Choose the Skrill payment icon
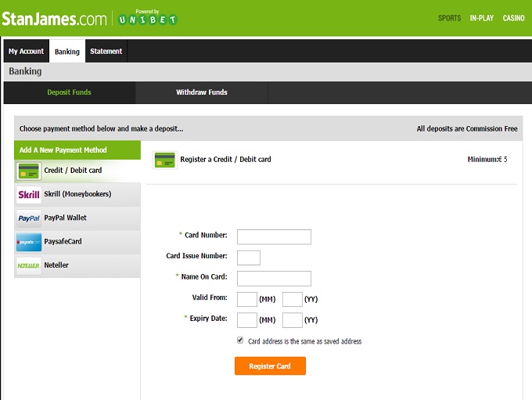The width and height of the screenshot is (532, 400). [29, 194]
